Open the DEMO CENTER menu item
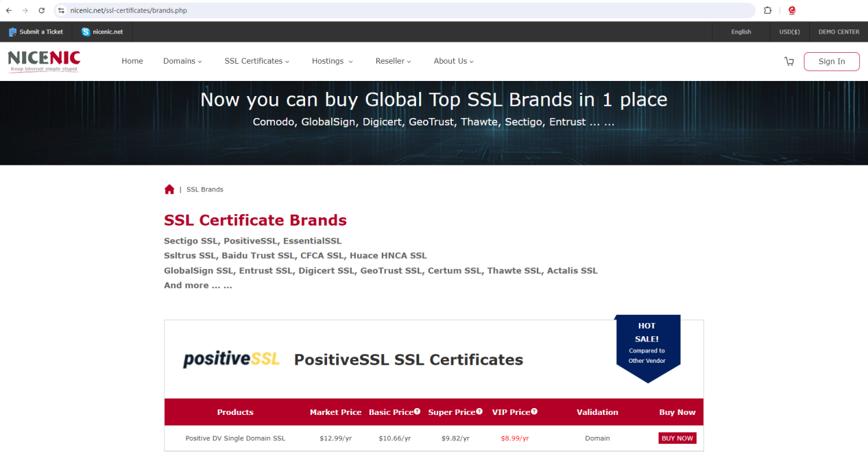868x452 pixels. click(x=838, y=32)
